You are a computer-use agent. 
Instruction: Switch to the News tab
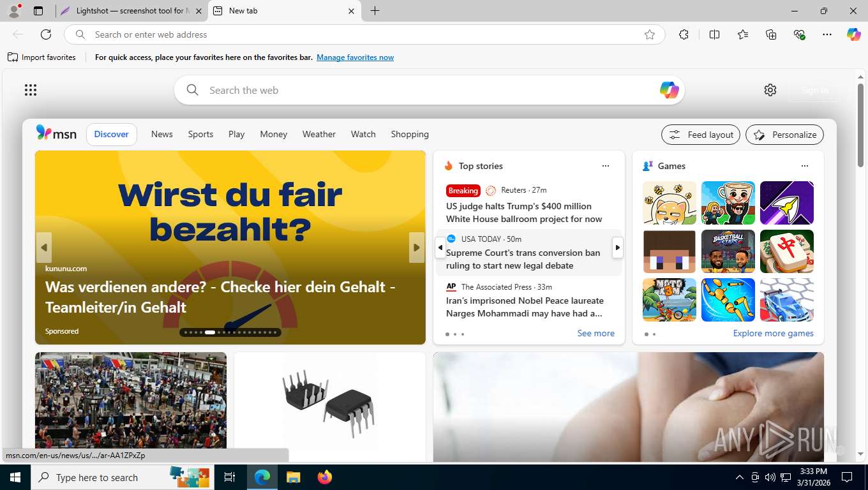pyautogui.click(x=162, y=134)
